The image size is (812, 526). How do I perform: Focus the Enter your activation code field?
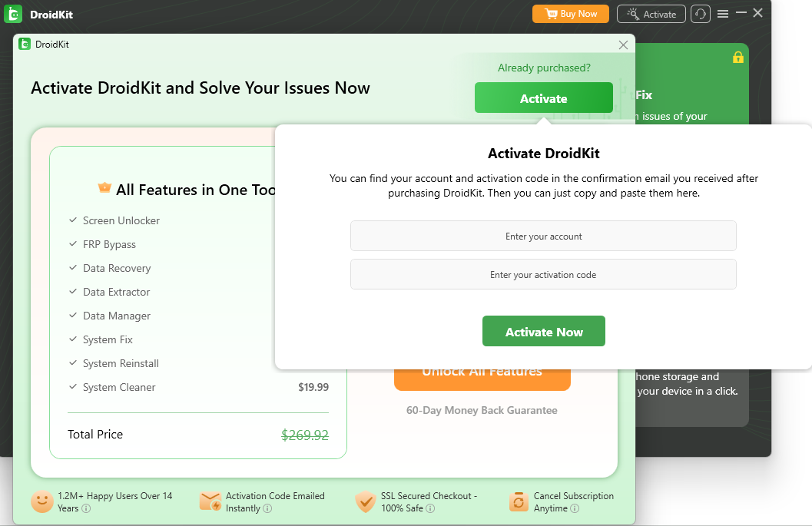coord(543,274)
